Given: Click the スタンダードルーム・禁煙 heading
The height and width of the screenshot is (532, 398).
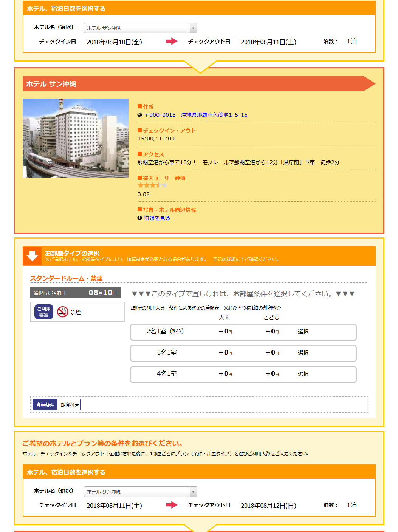Looking at the screenshot, I should 66,278.
